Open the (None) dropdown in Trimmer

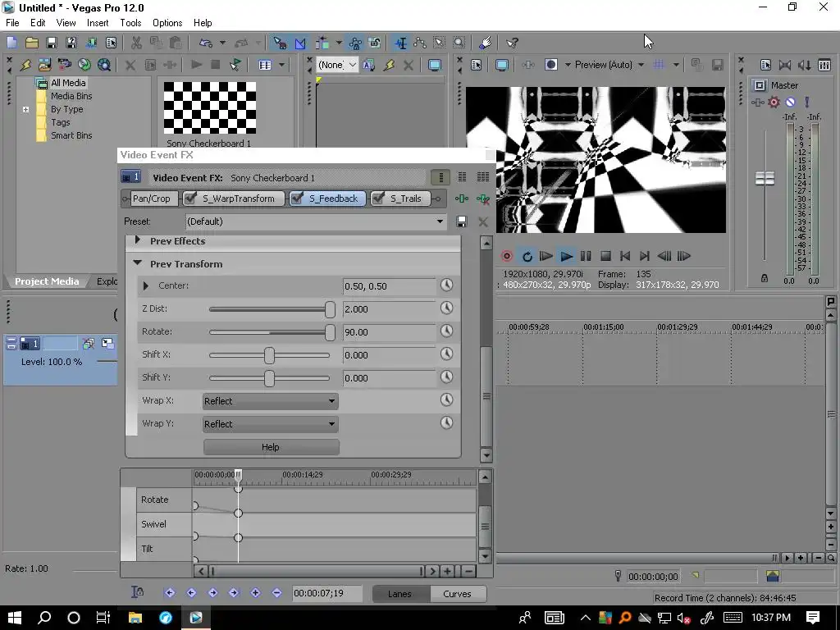tap(337, 65)
